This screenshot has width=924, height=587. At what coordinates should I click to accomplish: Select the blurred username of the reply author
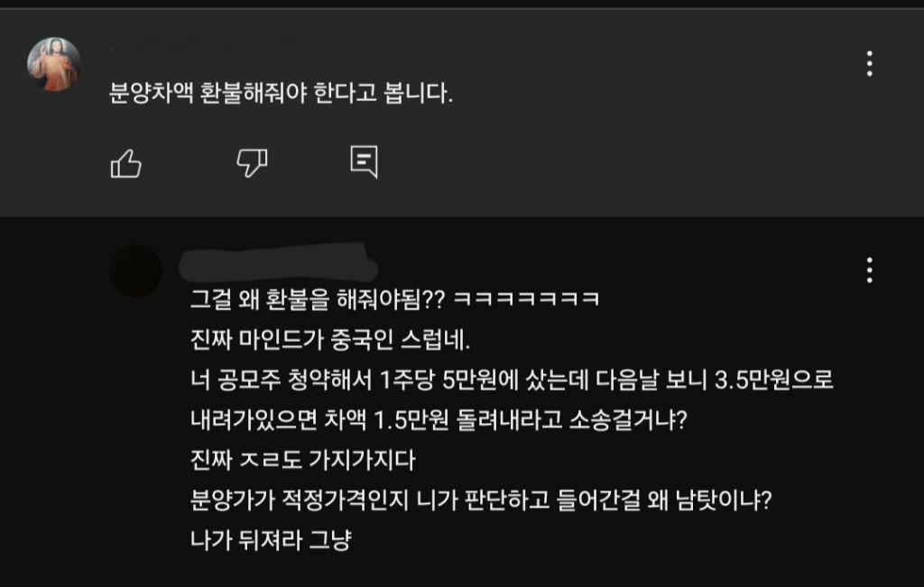pos(278,263)
